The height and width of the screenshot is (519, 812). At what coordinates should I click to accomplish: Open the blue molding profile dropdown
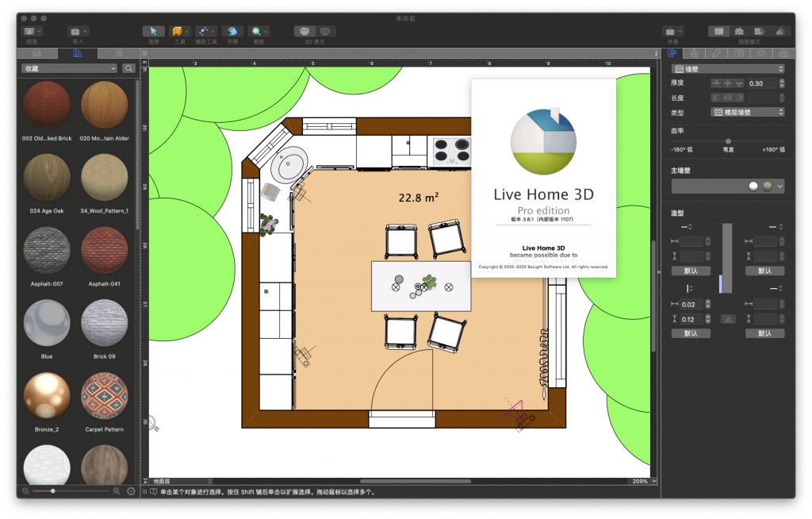point(690,288)
